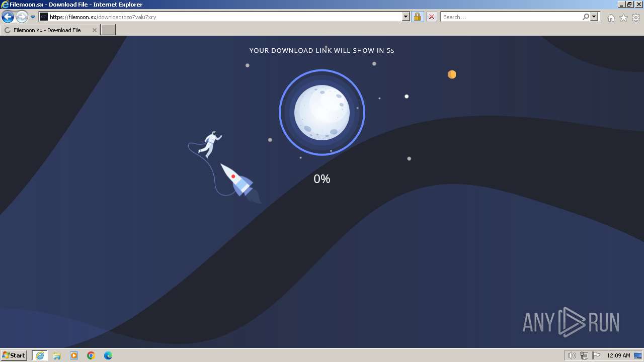644x362 pixels.
Task: Click the 0% progress value
Action: pos(322,179)
